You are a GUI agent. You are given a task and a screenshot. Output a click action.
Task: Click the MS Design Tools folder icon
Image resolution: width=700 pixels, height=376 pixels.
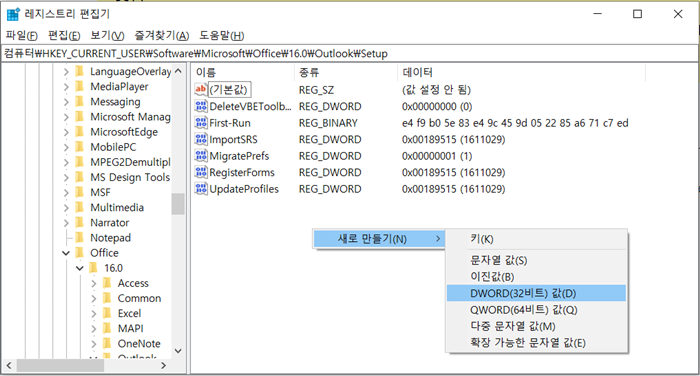pos(80,177)
